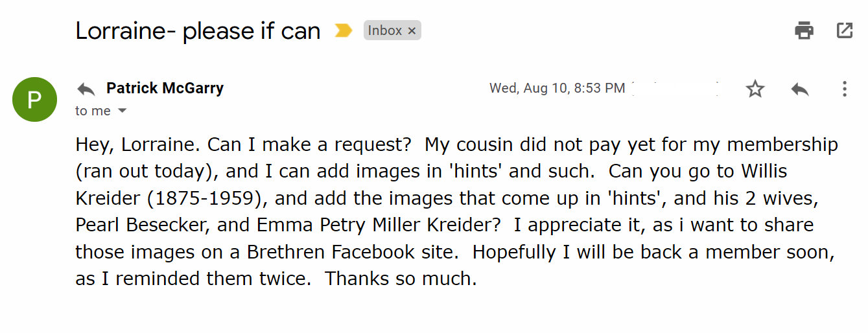This screenshot has width=868, height=333.
Task: Click the Inbox label tag
Action: (384, 30)
